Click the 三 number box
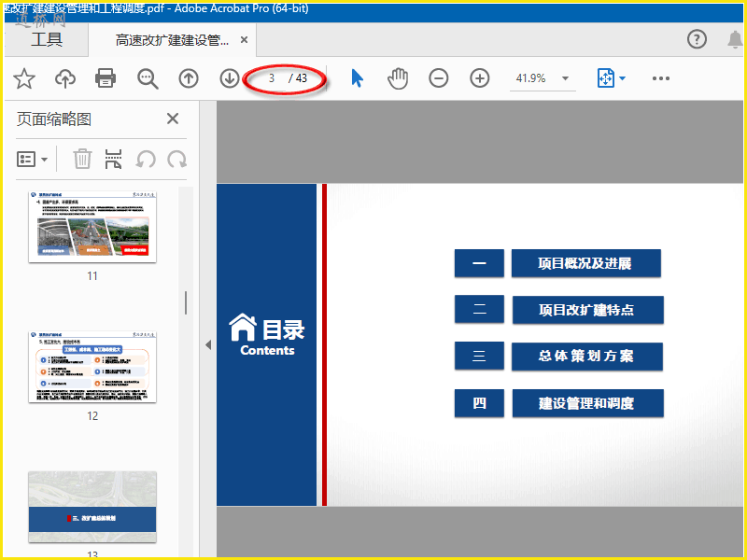The height and width of the screenshot is (560, 747). (479, 356)
